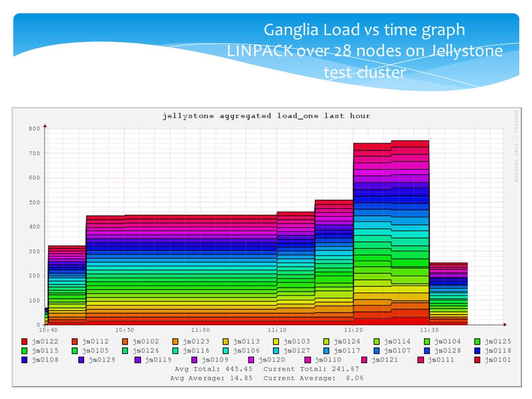The width and height of the screenshot is (532, 399).
Task: Click the js0118 legend swatch
Action: point(477,350)
